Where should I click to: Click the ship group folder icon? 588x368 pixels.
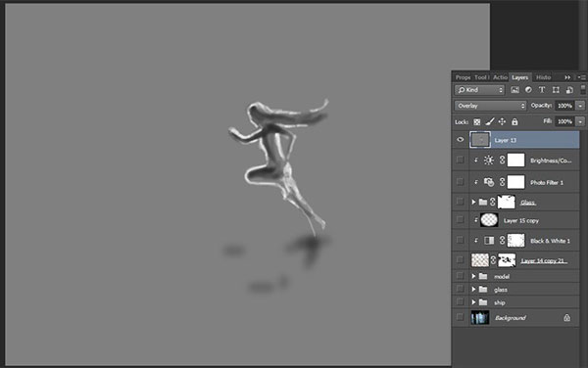483,302
